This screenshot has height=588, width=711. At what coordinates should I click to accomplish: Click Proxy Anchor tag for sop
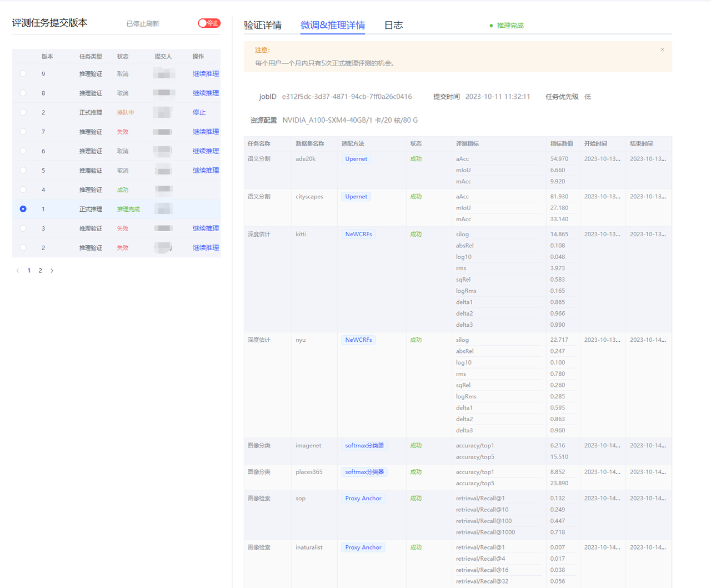363,499
